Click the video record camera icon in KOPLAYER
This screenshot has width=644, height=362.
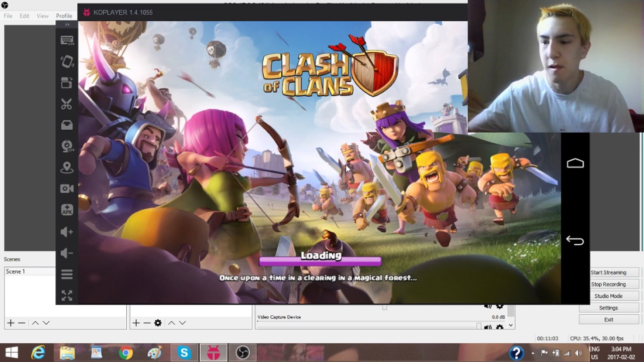(67, 189)
